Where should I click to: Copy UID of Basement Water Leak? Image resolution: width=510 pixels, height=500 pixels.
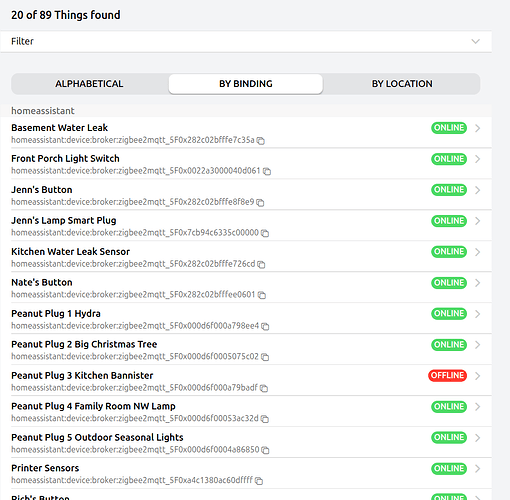click(261, 141)
